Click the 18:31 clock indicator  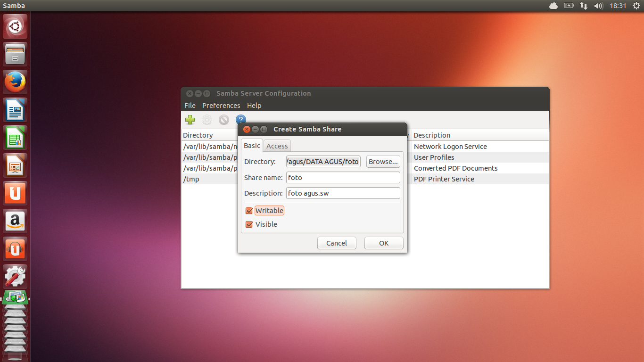(618, 6)
